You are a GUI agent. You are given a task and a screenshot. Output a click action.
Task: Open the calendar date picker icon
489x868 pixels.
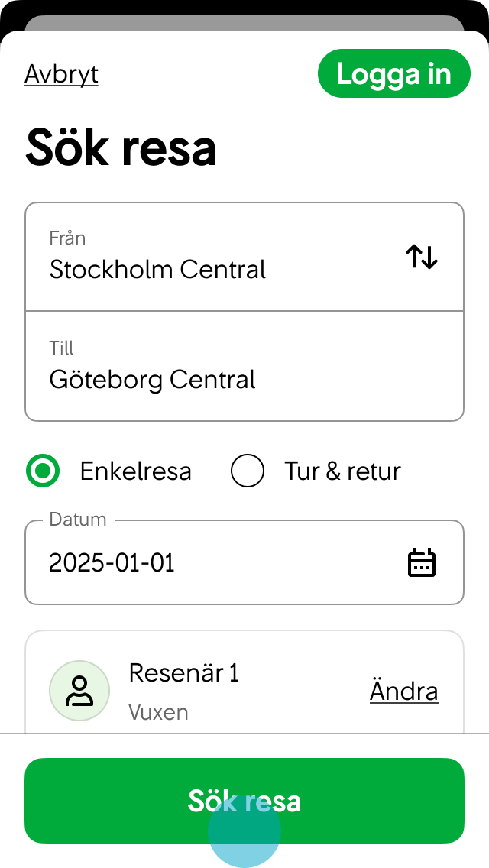click(422, 562)
